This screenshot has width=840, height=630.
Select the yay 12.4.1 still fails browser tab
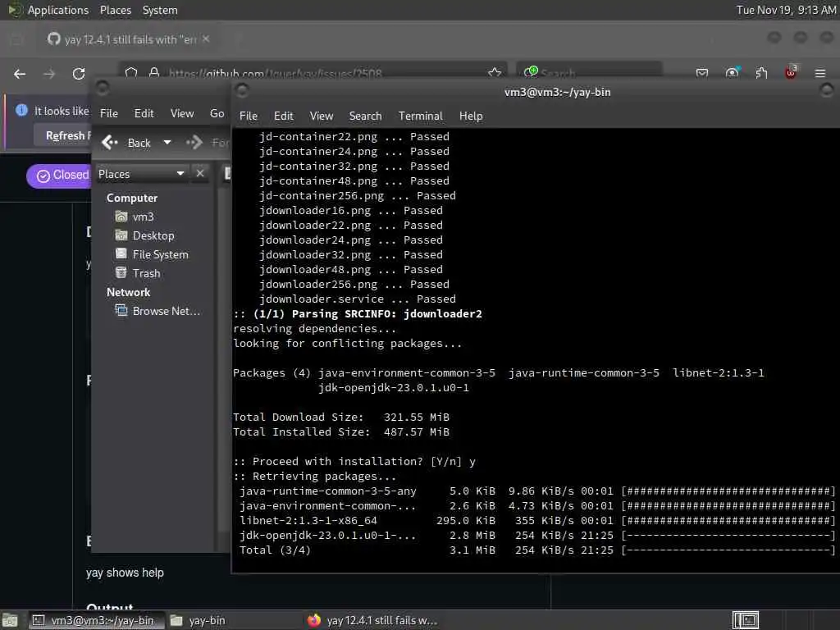point(129,39)
